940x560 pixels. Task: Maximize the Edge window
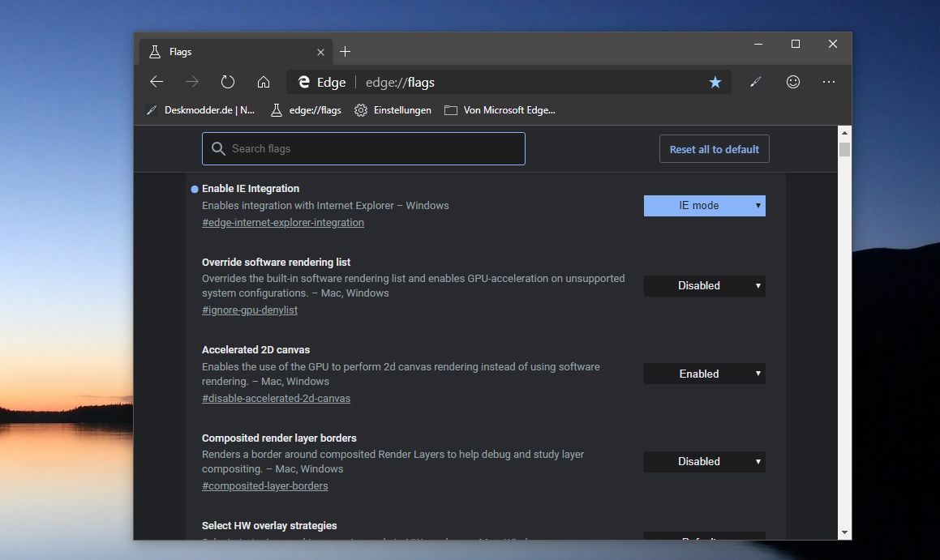click(x=796, y=45)
